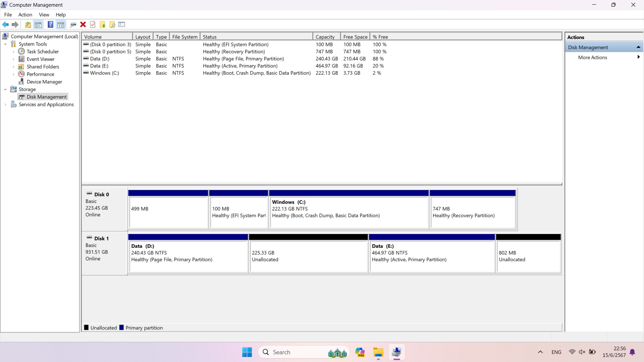Click the settings checklist view toolbar icon
The height and width of the screenshot is (362, 644).
click(122, 24)
